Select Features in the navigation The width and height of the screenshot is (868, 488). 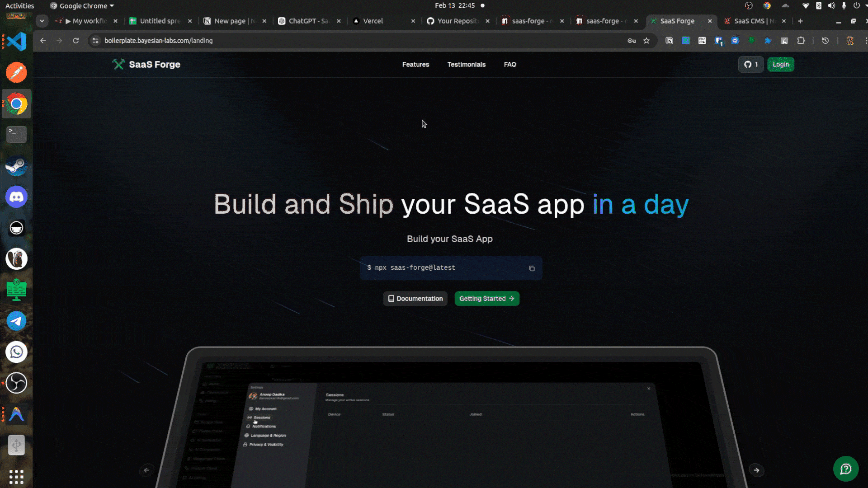(x=415, y=65)
